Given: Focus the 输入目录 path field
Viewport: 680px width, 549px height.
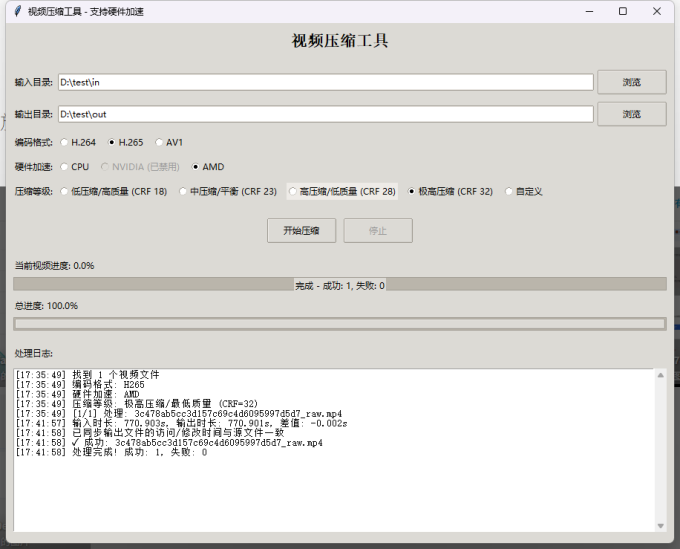Looking at the screenshot, I should pyautogui.click(x=326, y=82).
